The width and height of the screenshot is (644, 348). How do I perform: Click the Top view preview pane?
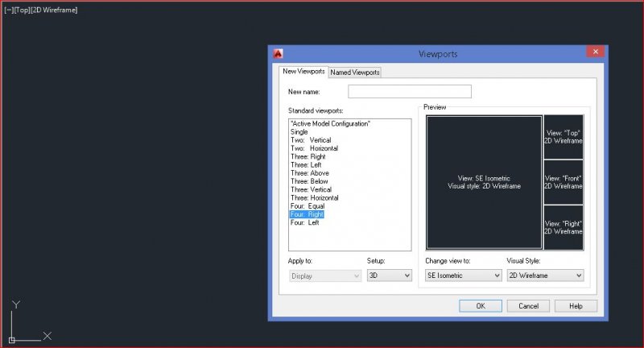point(563,137)
